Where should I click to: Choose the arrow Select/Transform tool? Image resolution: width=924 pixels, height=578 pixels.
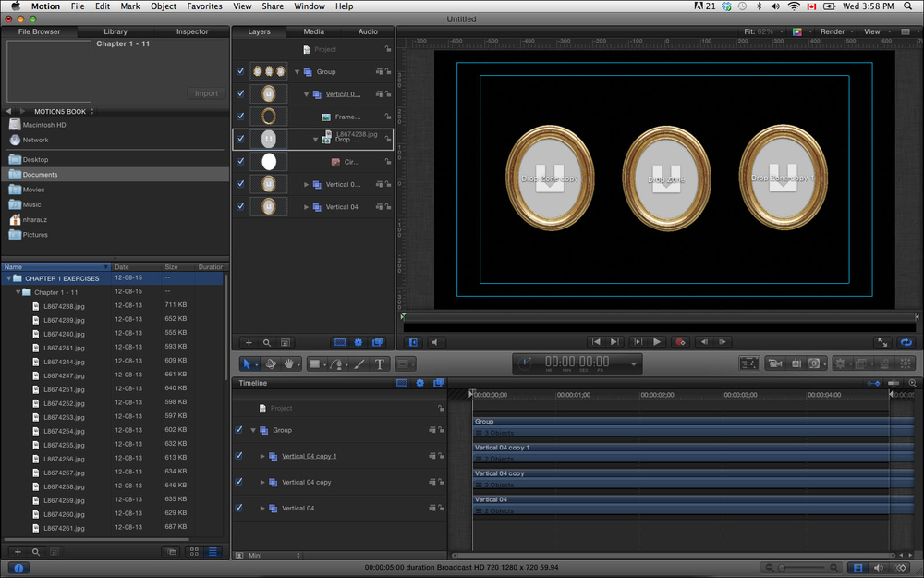point(247,364)
